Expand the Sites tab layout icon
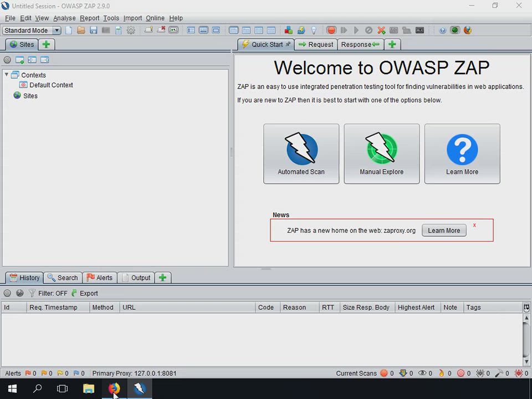 tap(191, 30)
